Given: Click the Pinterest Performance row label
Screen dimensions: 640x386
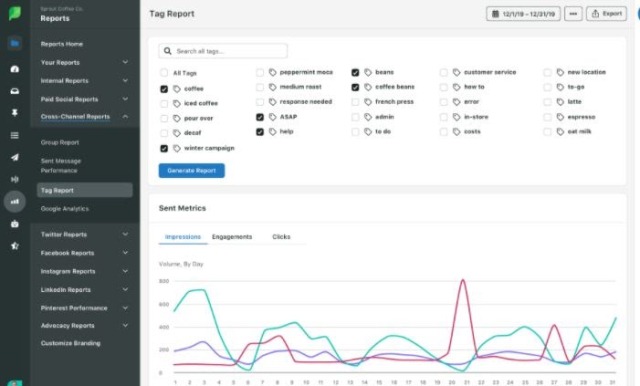Looking at the screenshot, I should [74, 308].
